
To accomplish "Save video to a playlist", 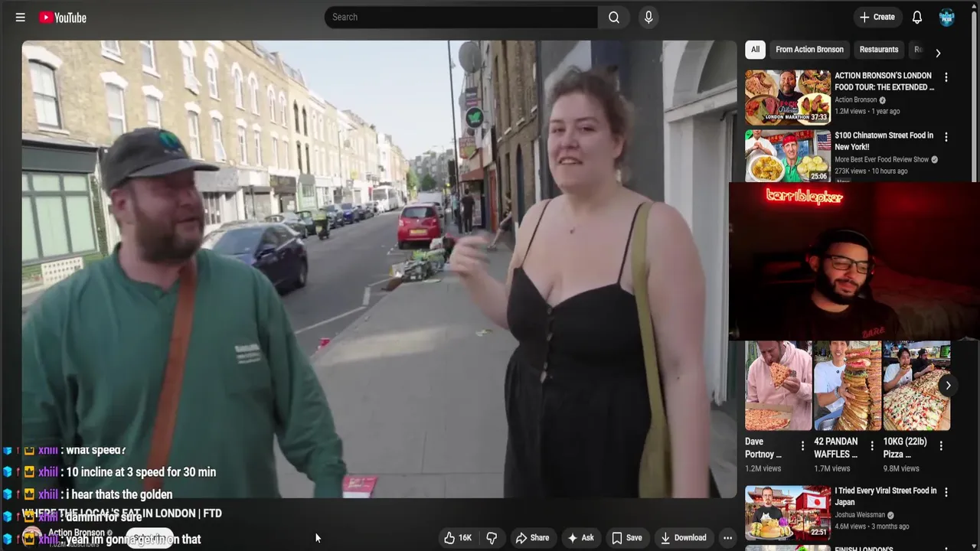I will point(626,538).
